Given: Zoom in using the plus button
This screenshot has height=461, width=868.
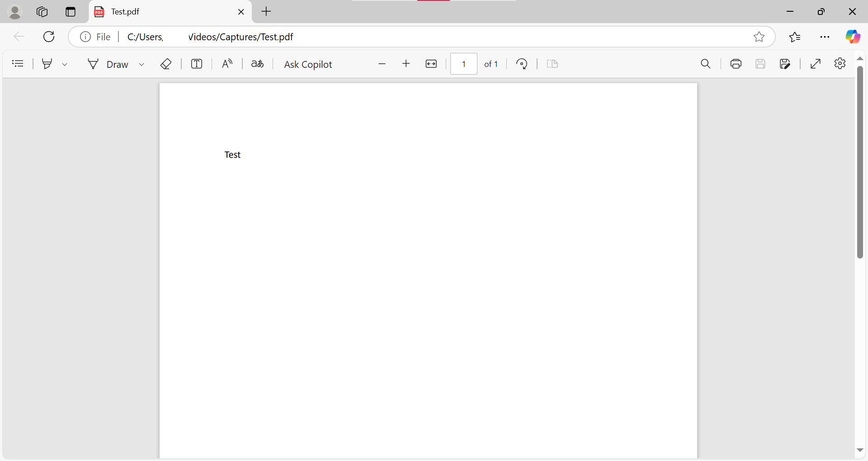Looking at the screenshot, I should click(406, 64).
